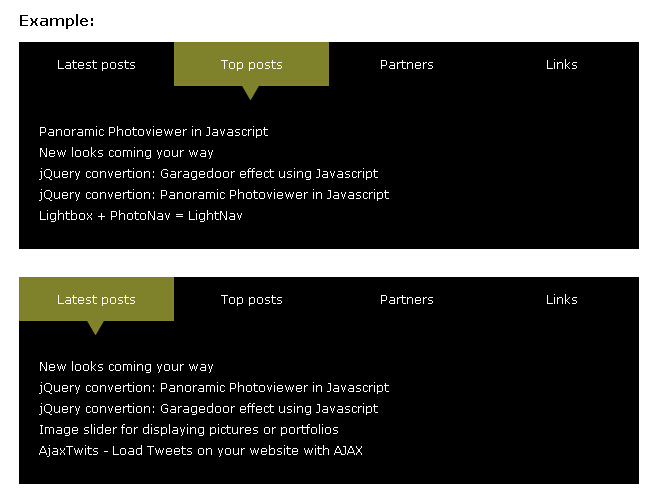665x503 pixels.
Task: Switch to Top posts tab in lower widget
Action: click(251, 299)
